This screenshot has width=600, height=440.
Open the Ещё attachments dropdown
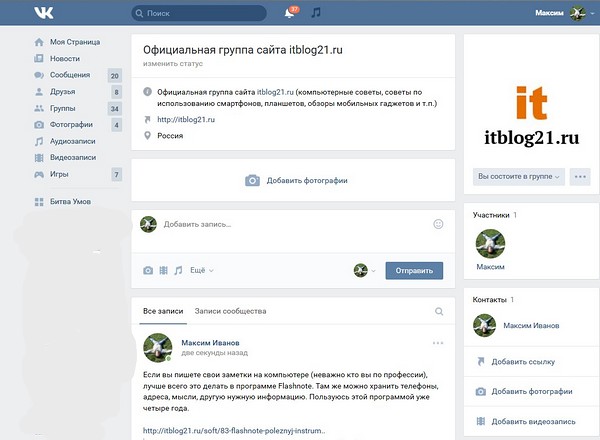click(202, 271)
